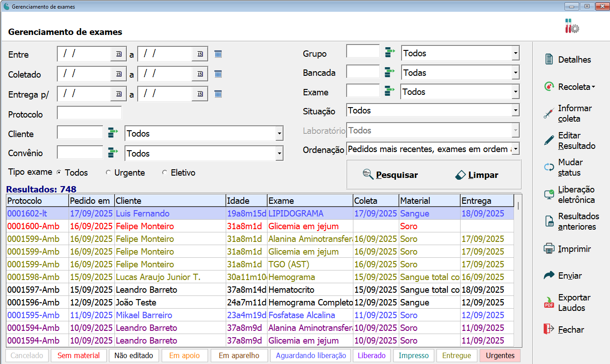Click the Impresso legend swatch
610x364 pixels.
pos(414,356)
